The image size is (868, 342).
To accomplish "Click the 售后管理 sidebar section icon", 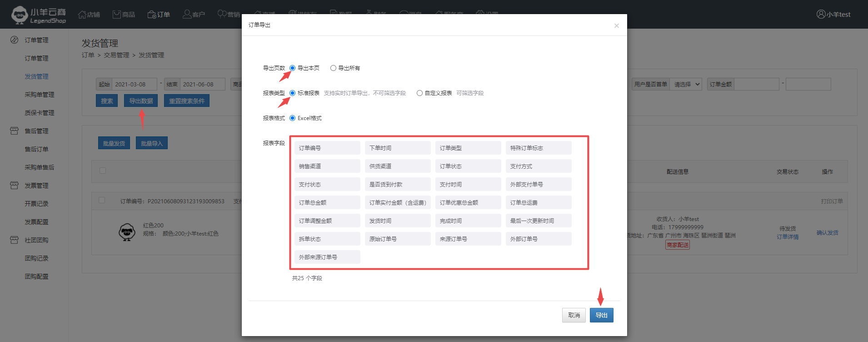I will pos(14,131).
